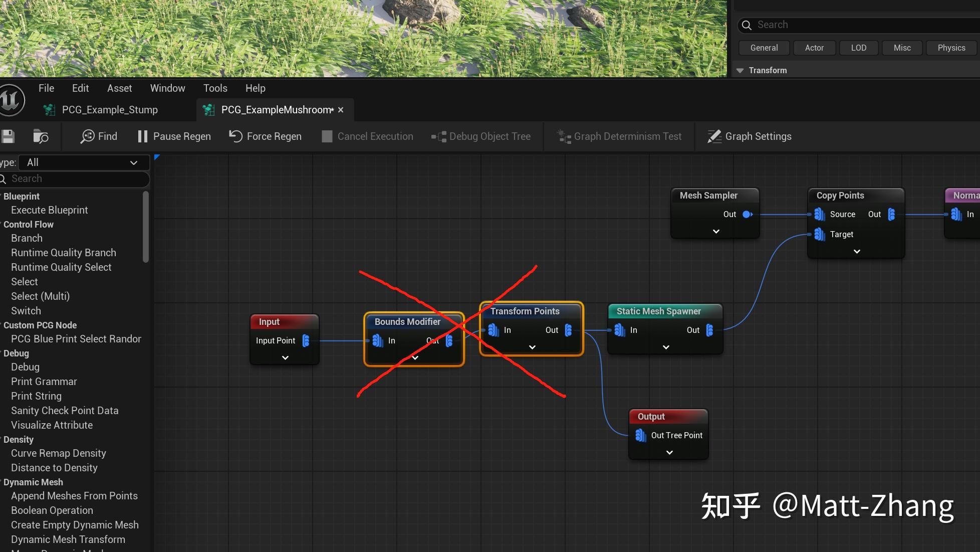Click the details panel Search field
The width and height of the screenshot is (980, 552).
click(x=859, y=25)
